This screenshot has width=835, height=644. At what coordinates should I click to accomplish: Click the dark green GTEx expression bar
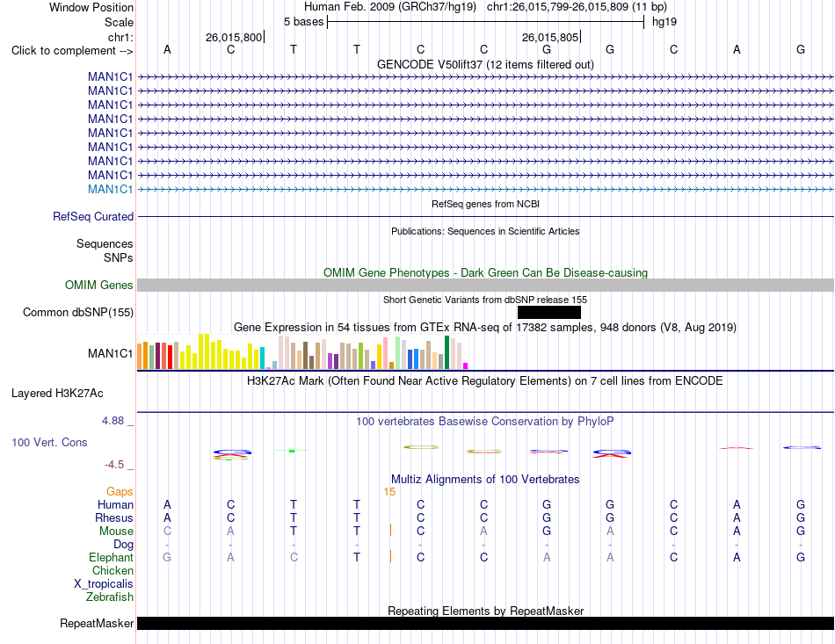click(447, 352)
